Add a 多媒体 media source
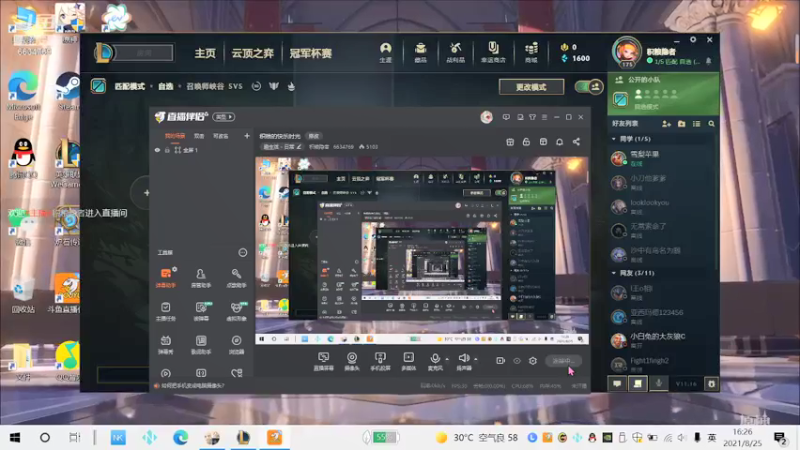 click(x=408, y=361)
